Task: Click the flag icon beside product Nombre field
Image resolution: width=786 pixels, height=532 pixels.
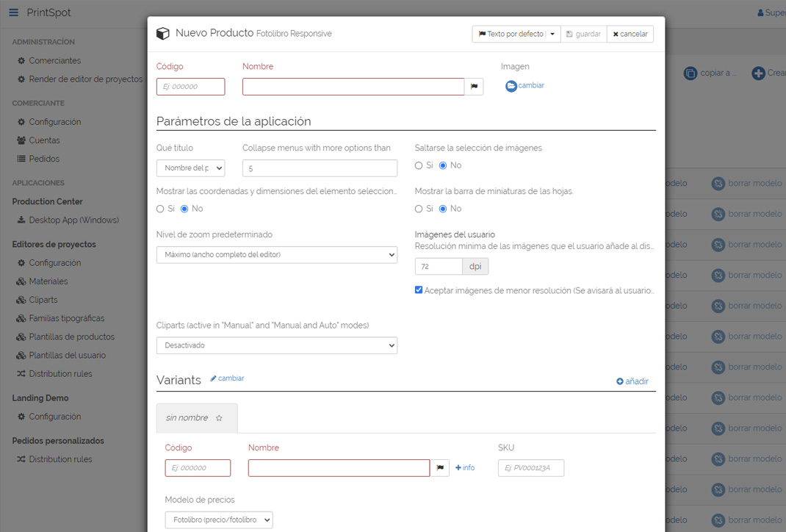Action: 475,86
